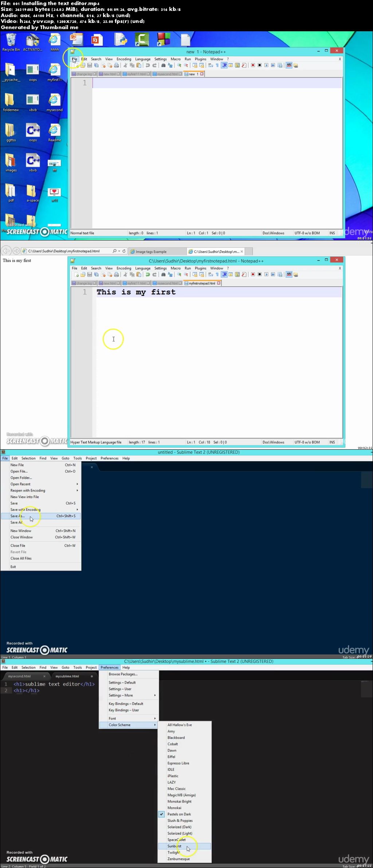Click Print icon in 'new 1' Notepad++ toolbar
The width and height of the screenshot is (373, 868).
pos(116,65)
